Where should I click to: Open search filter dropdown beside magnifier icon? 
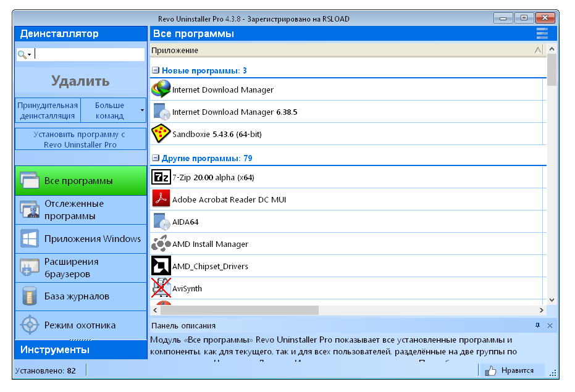point(28,54)
